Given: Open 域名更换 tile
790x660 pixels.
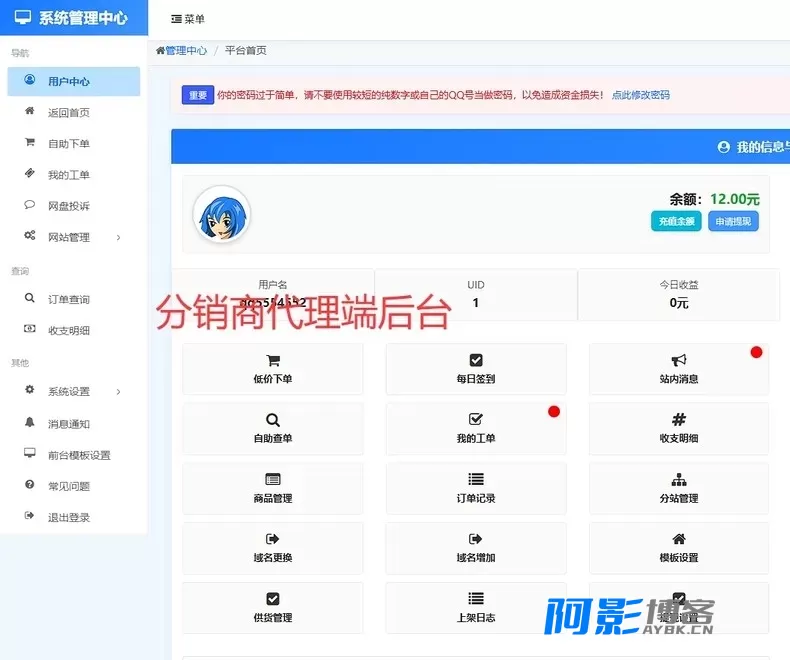Looking at the screenshot, I should 273,548.
